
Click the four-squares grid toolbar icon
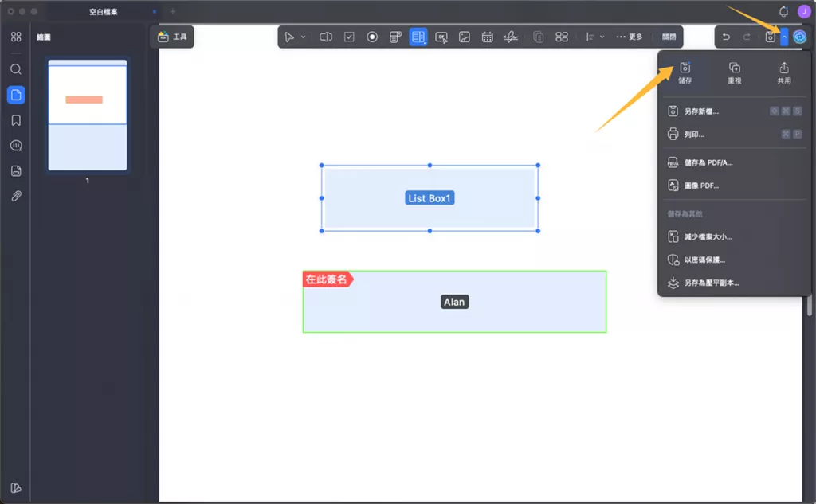point(562,37)
